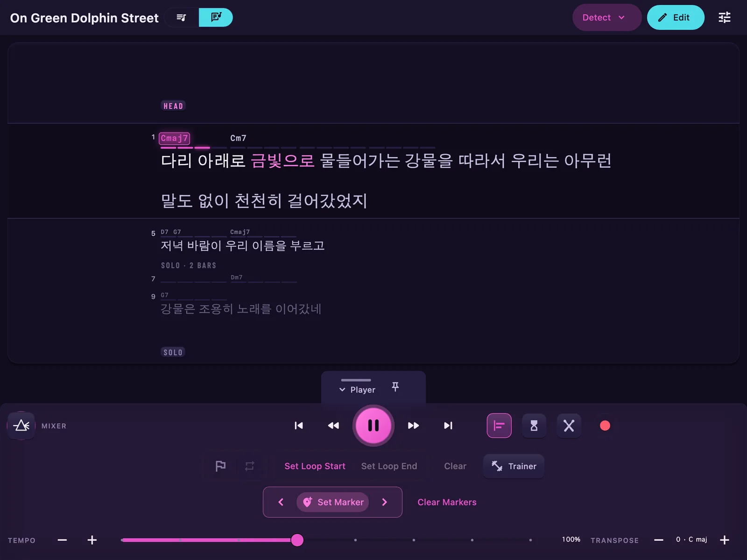
Task: Decrease the tempo with minus
Action: click(62, 540)
